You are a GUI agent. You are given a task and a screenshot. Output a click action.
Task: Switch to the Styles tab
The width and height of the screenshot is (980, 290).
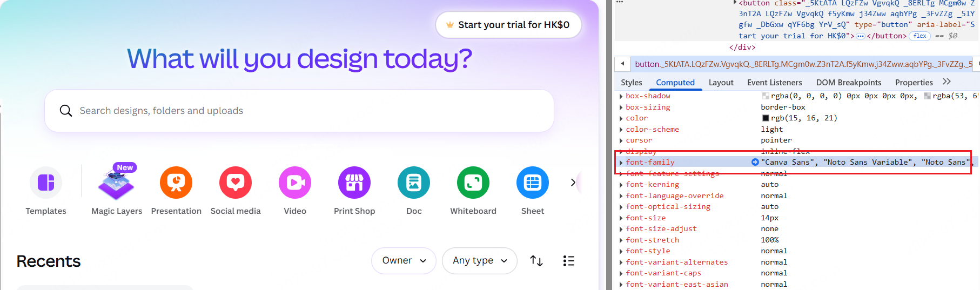[x=632, y=83]
